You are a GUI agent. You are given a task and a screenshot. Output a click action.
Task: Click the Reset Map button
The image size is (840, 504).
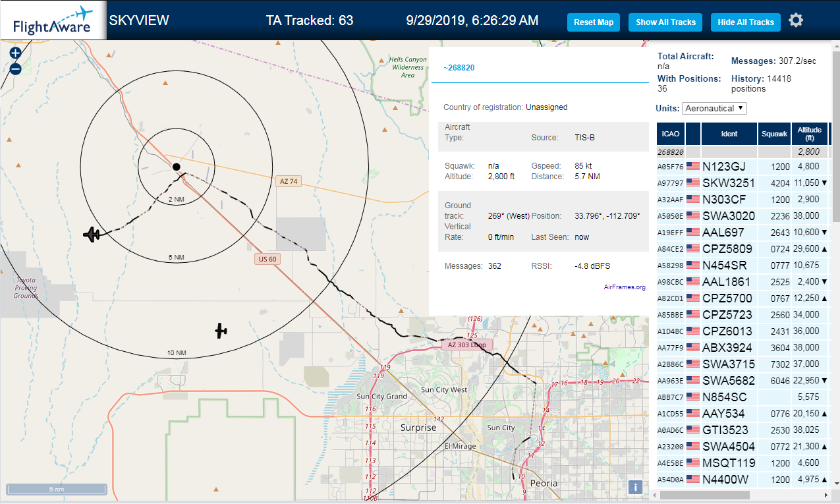tap(594, 22)
